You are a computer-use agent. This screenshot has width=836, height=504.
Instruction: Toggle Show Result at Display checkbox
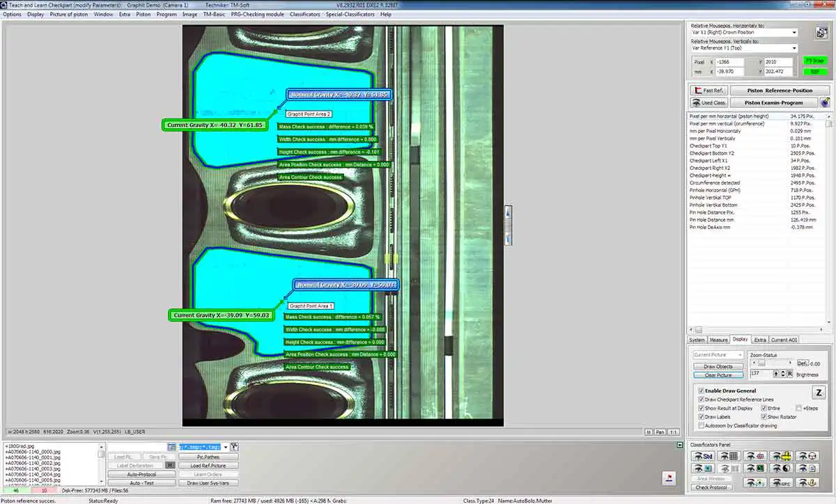tap(701, 408)
